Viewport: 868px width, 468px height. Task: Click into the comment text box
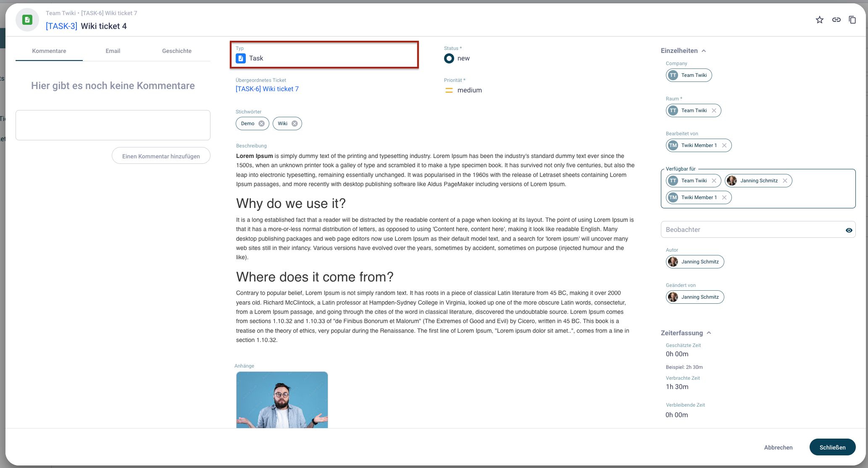point(113,125)
